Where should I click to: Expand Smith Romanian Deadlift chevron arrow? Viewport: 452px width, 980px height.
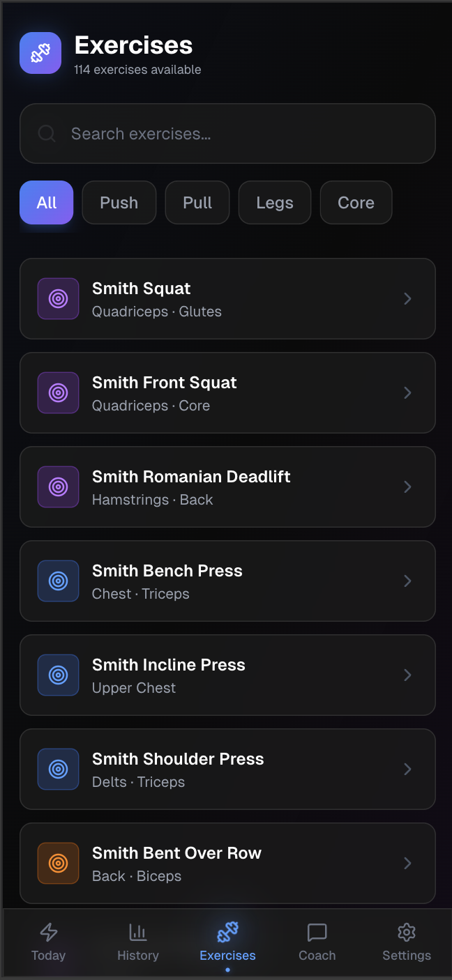(408, 487)
